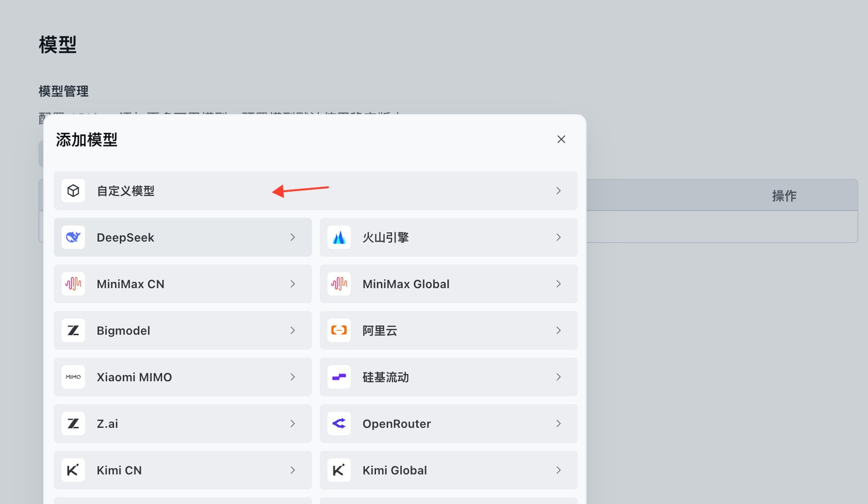Click the 添加模型 dialog title
This screenshot has width=868, height=504.
click(x=86, y=140)
